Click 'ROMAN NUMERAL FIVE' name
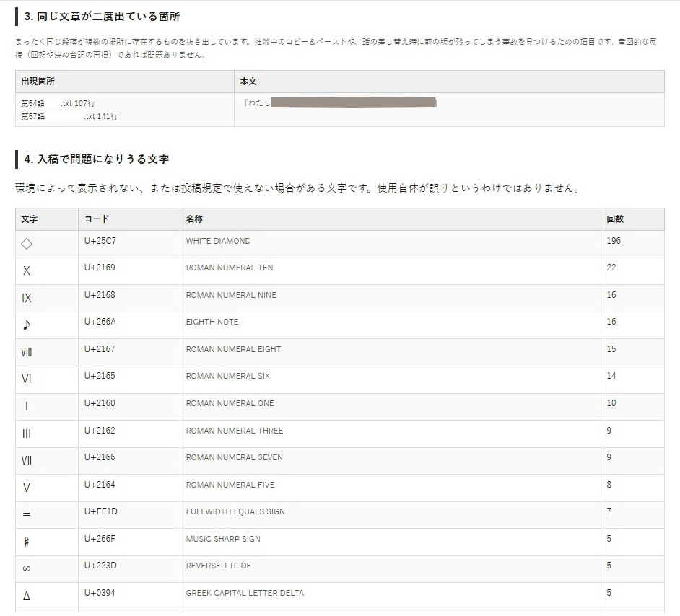Image resolution: width=680 pixels, height=616 pixels. tap(230, 485)
